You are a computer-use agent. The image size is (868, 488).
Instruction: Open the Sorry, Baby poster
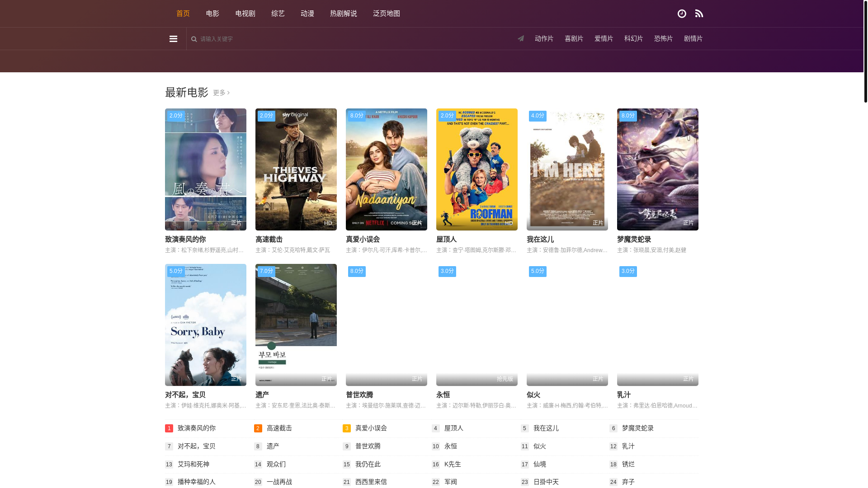[x=206, y=325]
